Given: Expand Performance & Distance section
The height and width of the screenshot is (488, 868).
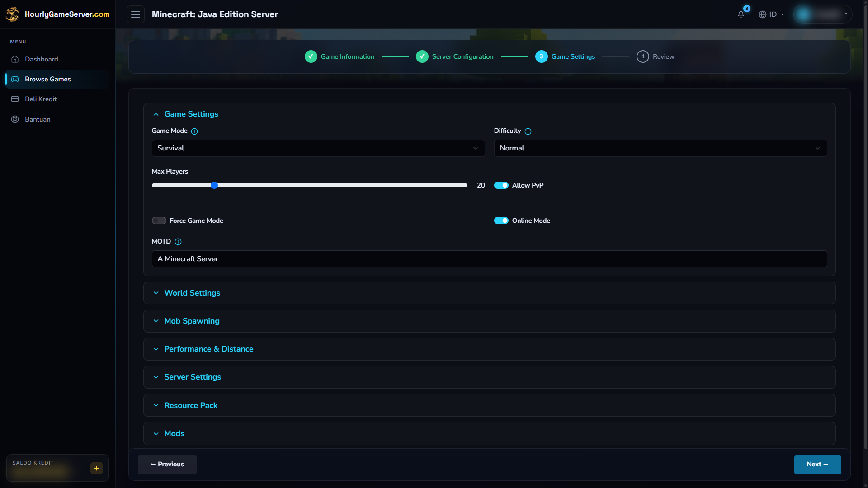Looking at the screenshot, I should pos(490,349).
